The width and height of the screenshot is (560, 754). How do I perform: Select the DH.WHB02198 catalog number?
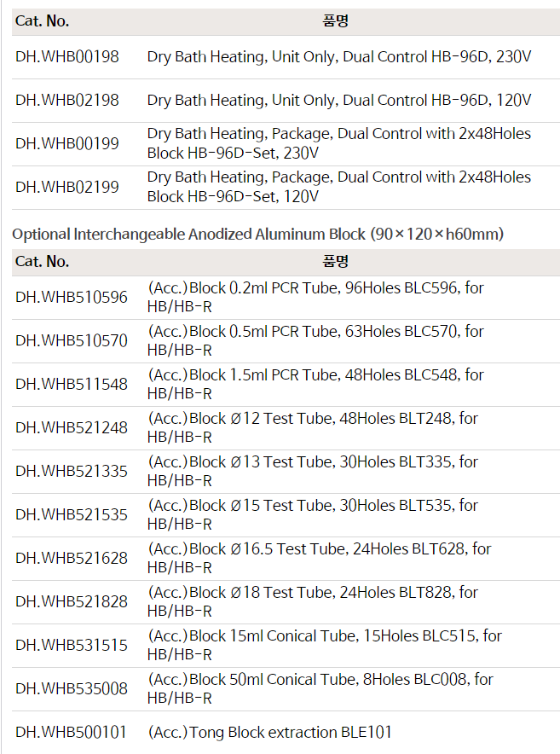[x=67, y=101]
